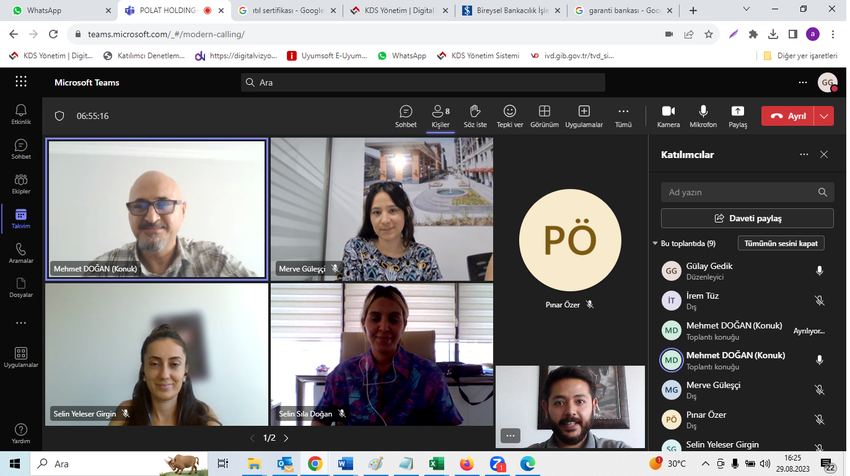Open Uyumsoft E-Uyum bookmark
850x476 pixels.
(x=327, y=55)
